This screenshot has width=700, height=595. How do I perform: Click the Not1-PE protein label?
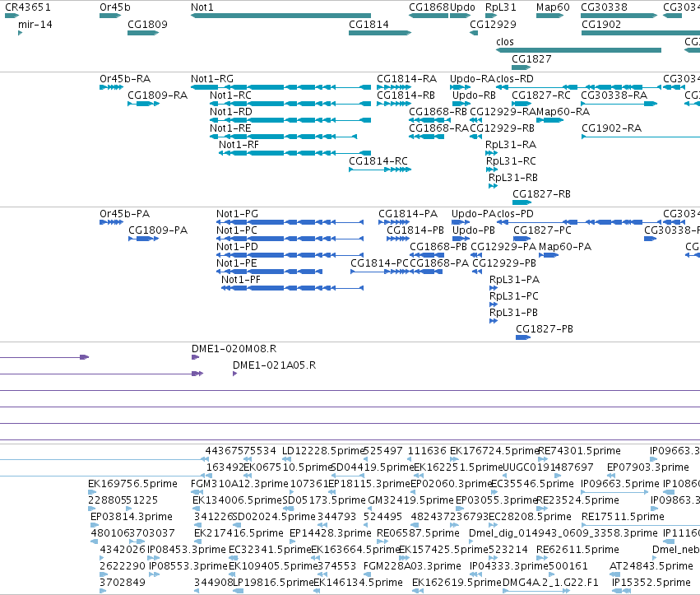coord(237,263)
